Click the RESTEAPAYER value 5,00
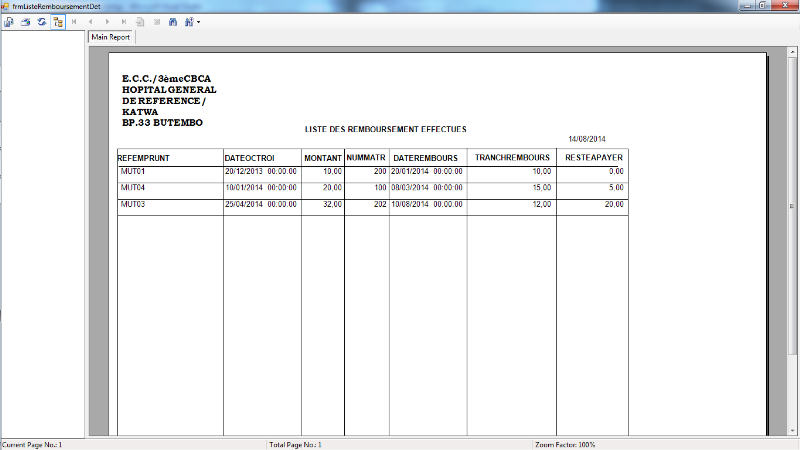This screenshot has width=800, height=450. (x=616, y=188)
